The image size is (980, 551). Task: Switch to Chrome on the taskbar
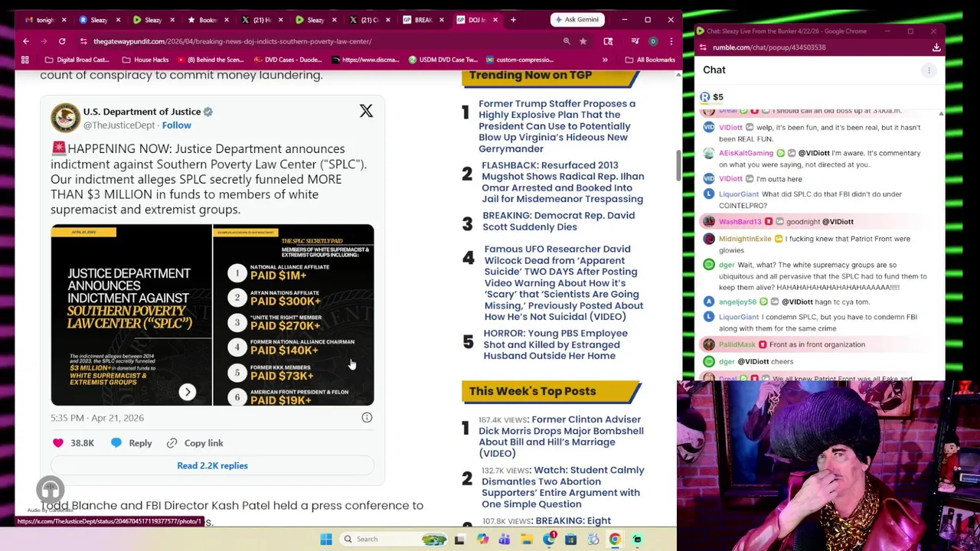(615, 540)
